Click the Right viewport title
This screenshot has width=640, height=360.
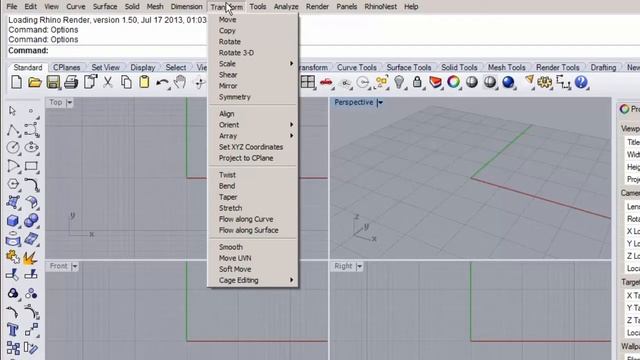(x=343, y=267)
